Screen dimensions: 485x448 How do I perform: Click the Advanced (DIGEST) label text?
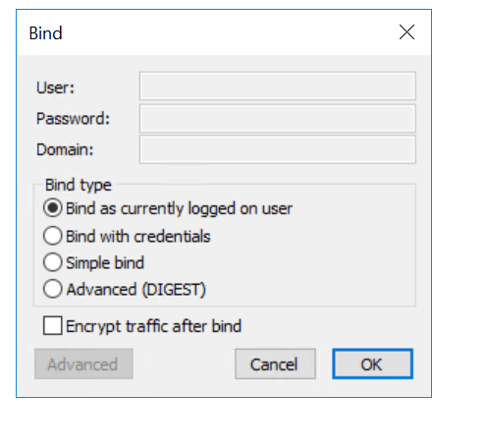135,290
